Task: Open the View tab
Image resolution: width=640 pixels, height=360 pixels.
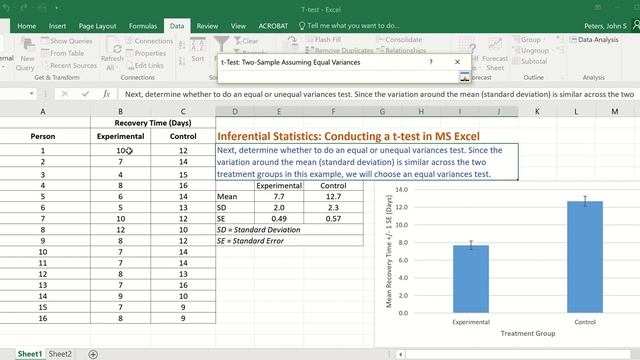Action: (238, 26)
